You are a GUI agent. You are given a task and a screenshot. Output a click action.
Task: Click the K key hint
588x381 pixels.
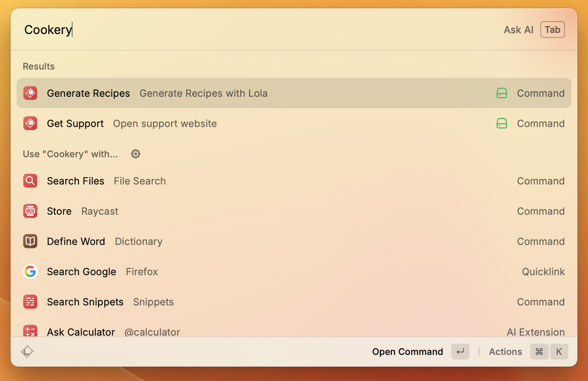point(559,352)
